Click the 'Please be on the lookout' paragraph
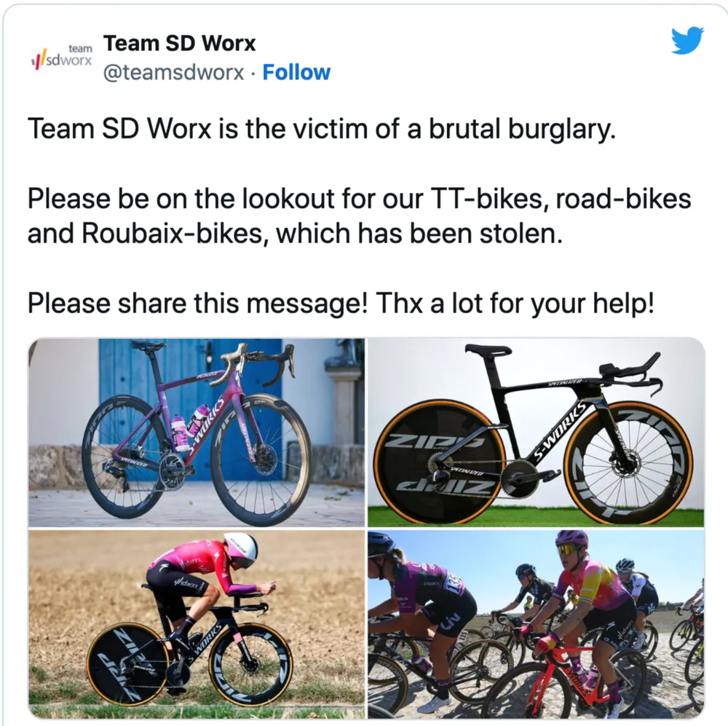 [359, 216]
